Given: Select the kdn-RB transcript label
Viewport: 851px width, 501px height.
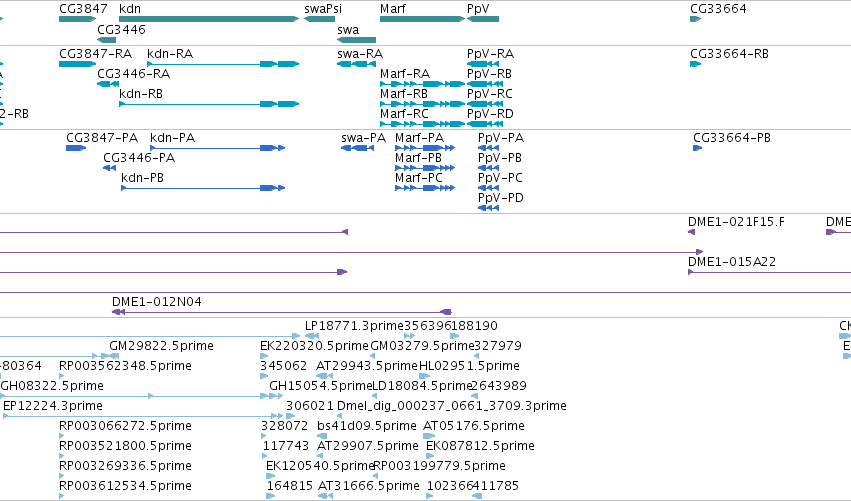Looking at the screenshot, I should click(141, 94).
